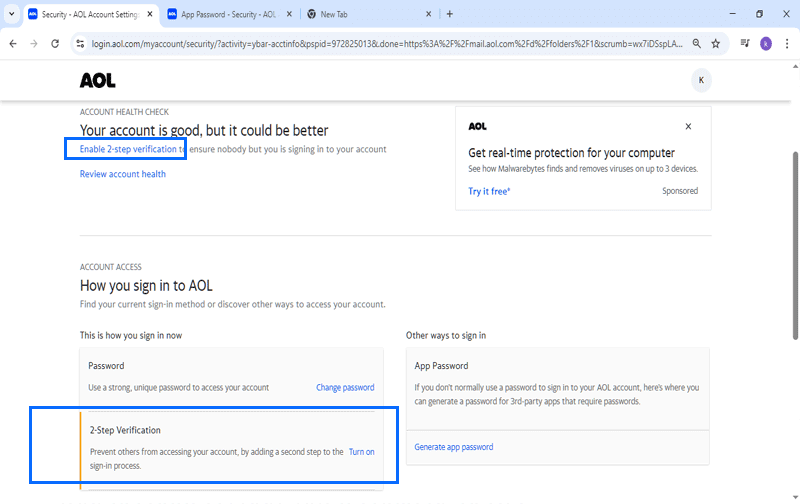Click the 'ACCOUNT ACCESS' section label
800x504 pixels.
click(111, 267)
